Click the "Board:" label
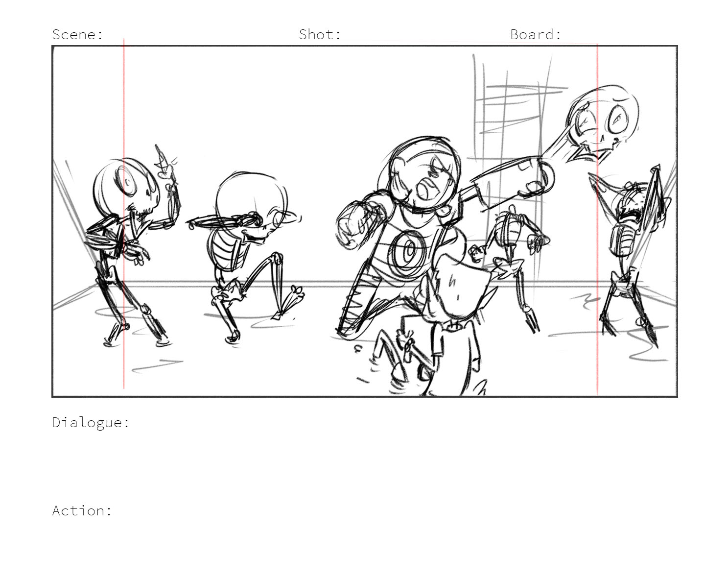This screenshot has width=728, height=580. tap(536, 34)
